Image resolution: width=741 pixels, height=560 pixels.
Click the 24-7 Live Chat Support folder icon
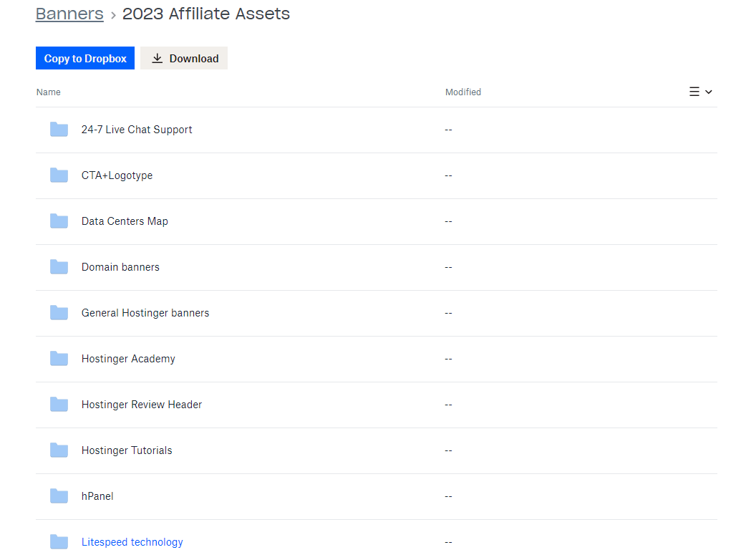pyautogui.click(x=59, y=130)
